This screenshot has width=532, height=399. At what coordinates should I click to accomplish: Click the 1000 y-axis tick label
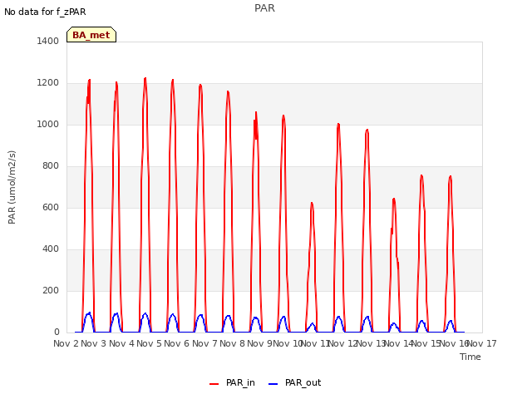tap(48, 124)
